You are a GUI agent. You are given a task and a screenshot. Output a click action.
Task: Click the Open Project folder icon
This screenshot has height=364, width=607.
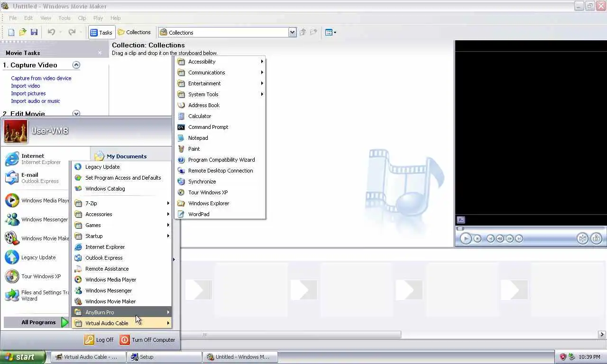[23, 32]
